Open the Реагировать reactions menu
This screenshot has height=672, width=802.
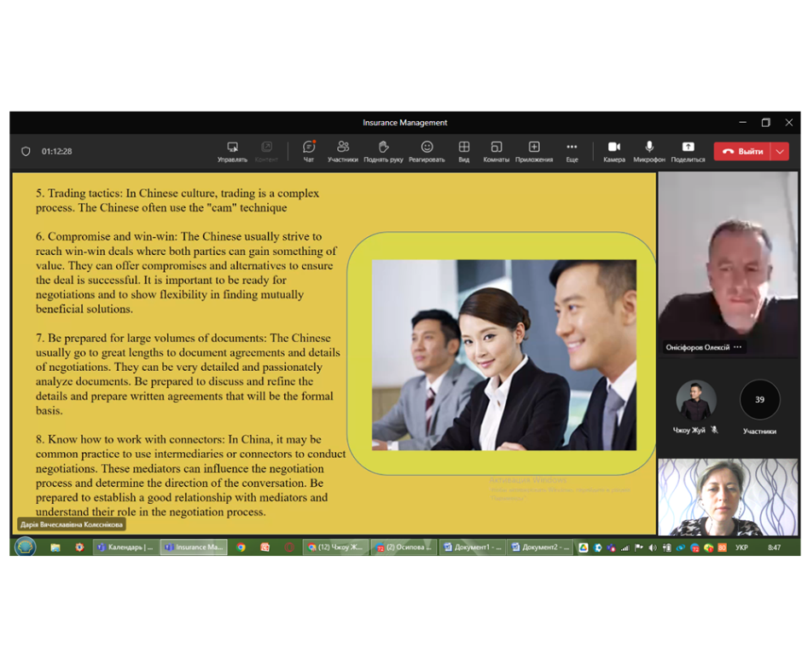pyautogui.click(x=427, y=152)
